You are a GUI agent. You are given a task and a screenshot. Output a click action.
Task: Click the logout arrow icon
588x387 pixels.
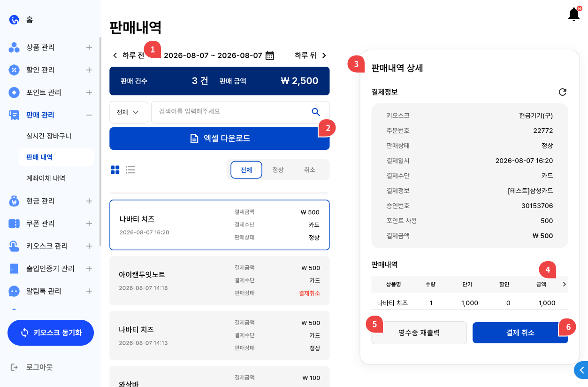(x=14, y=367)
